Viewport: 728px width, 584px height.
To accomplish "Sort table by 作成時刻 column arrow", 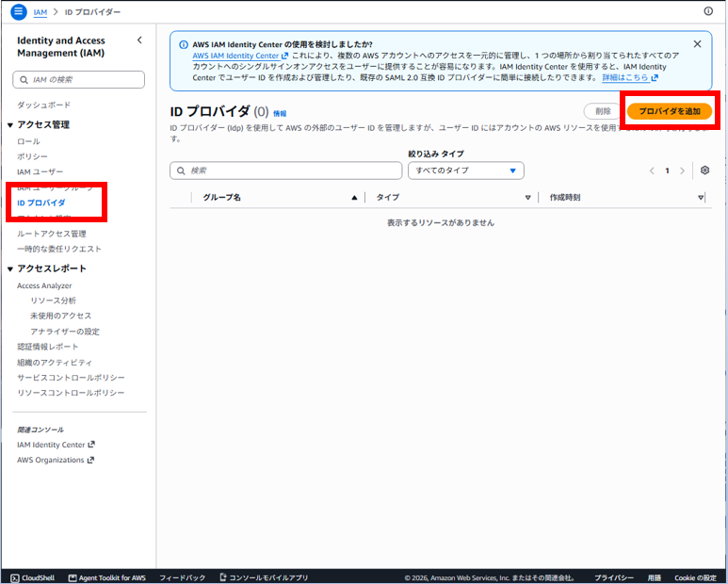I will pos(701,198).
